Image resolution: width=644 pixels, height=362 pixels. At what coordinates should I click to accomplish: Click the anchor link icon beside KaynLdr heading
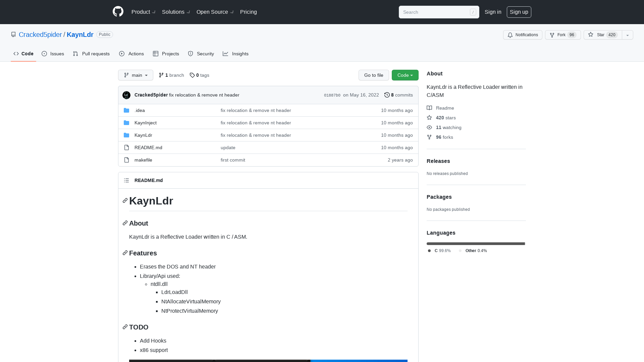click(125, 200)
